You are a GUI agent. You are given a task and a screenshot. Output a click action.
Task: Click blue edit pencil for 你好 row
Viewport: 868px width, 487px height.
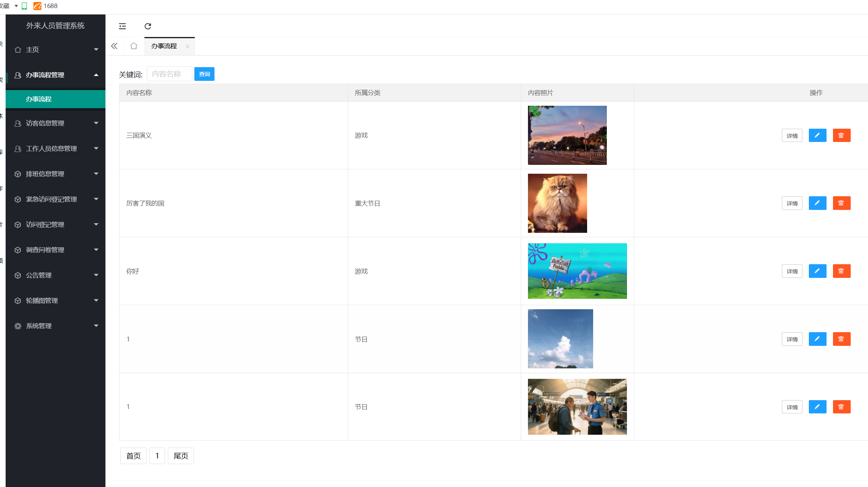817,271
